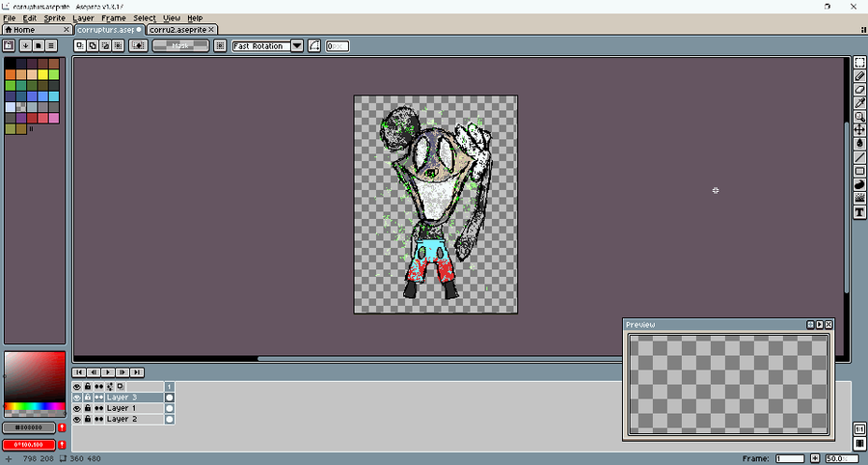Go to the previous frame
This screenshot has height=465, width=868.
coord(94,372)
